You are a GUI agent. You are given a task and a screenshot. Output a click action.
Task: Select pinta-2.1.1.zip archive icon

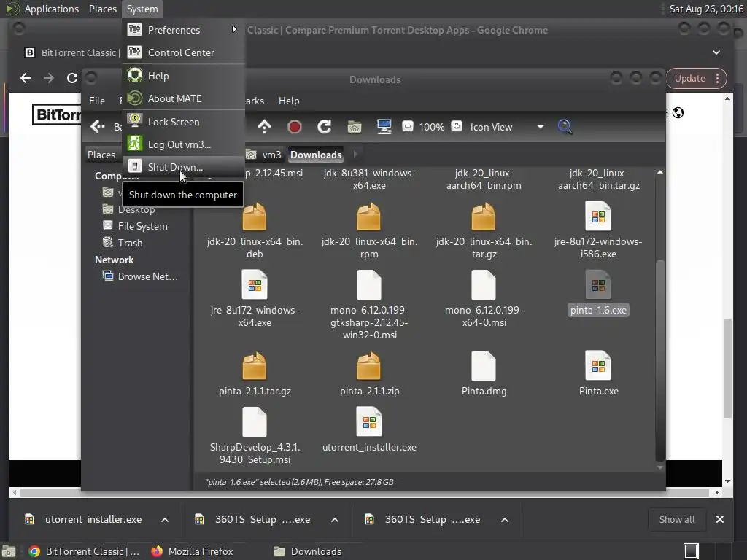pos(369,366)
